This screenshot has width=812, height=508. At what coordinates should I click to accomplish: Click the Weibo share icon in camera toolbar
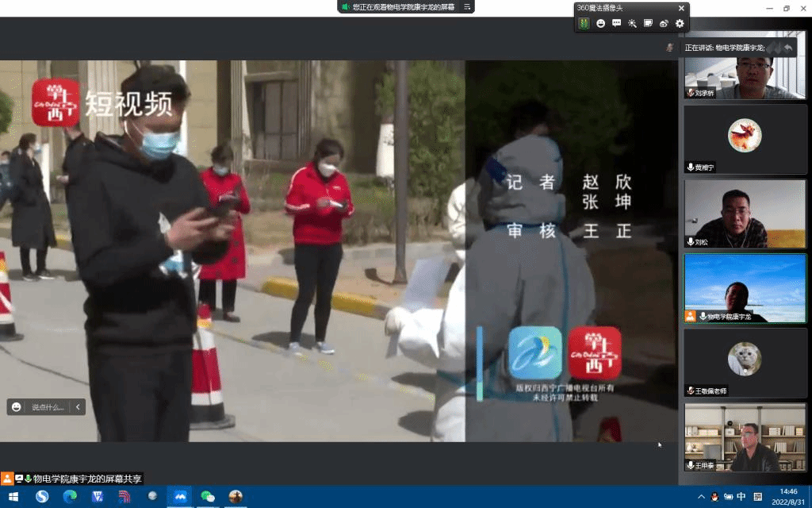click(x=664, y=24)
